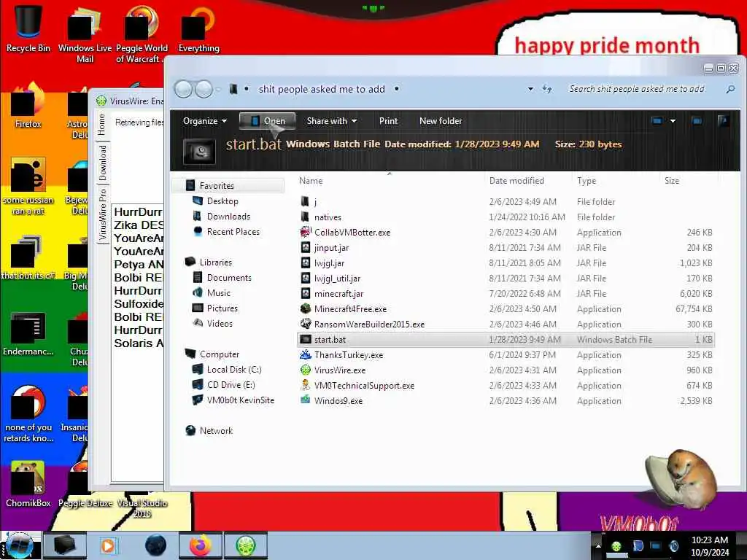This screenshot has width=747, height=560.
Task: Click the Print toolbar button
Action: [x=388, y=121]
